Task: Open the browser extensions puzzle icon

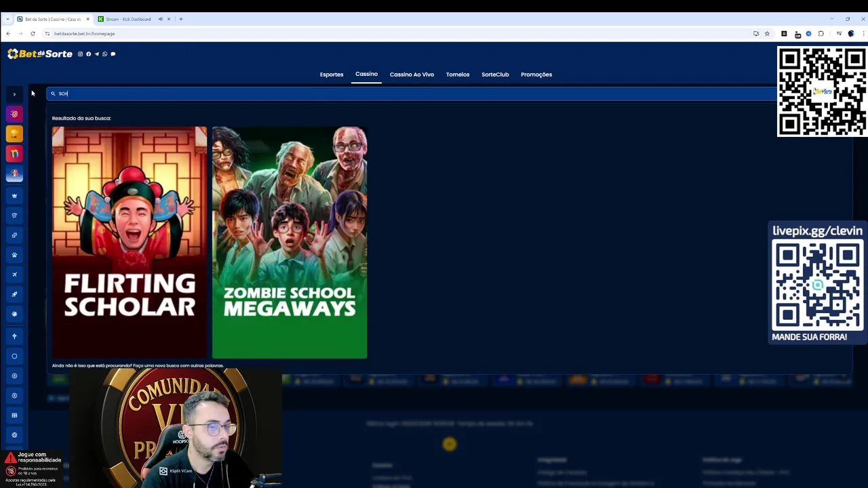Action: pos(821,33)
